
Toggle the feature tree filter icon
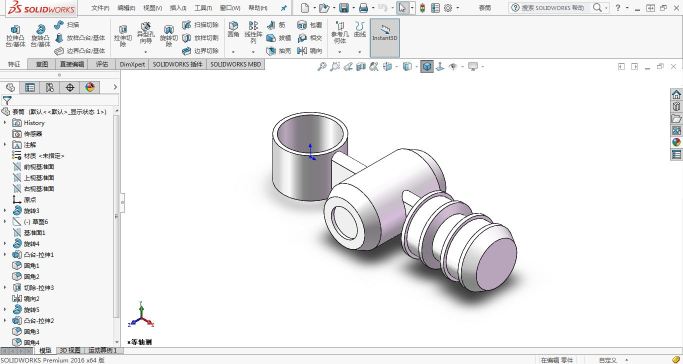point(7,101)
